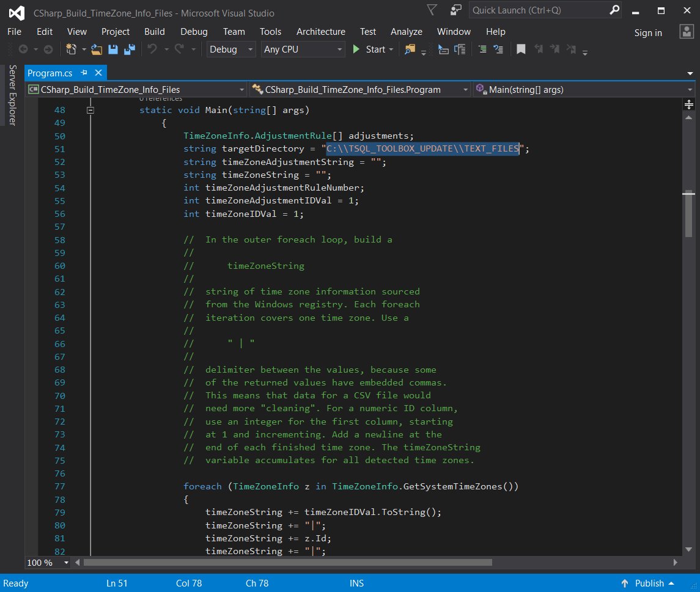This screenshot has height=592, width=700.
Task: Click the Publish button in status bar
Action: 648,583
